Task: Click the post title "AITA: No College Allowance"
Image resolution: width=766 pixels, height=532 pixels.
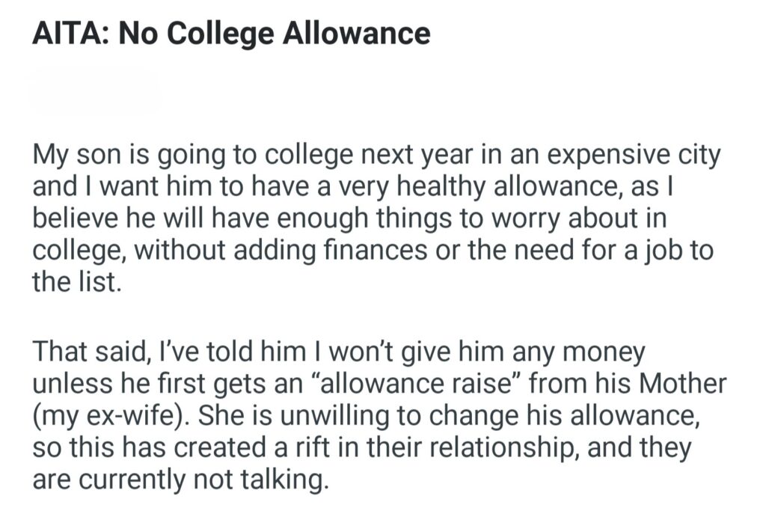Action: [x=231, y=34]
